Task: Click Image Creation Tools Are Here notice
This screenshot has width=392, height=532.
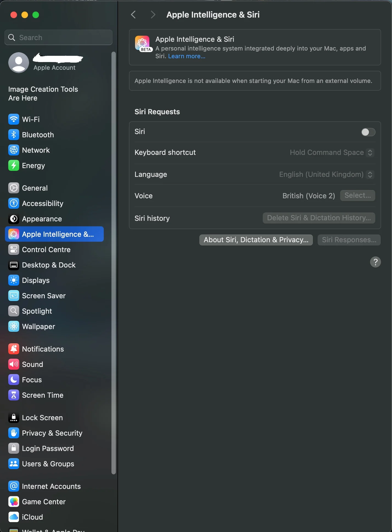Action: [x=43, y=94]
